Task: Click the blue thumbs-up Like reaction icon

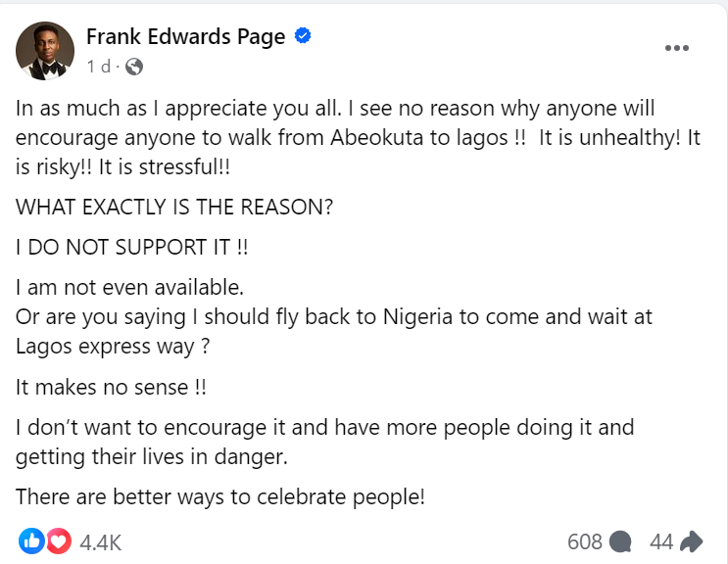Action: 32,540
